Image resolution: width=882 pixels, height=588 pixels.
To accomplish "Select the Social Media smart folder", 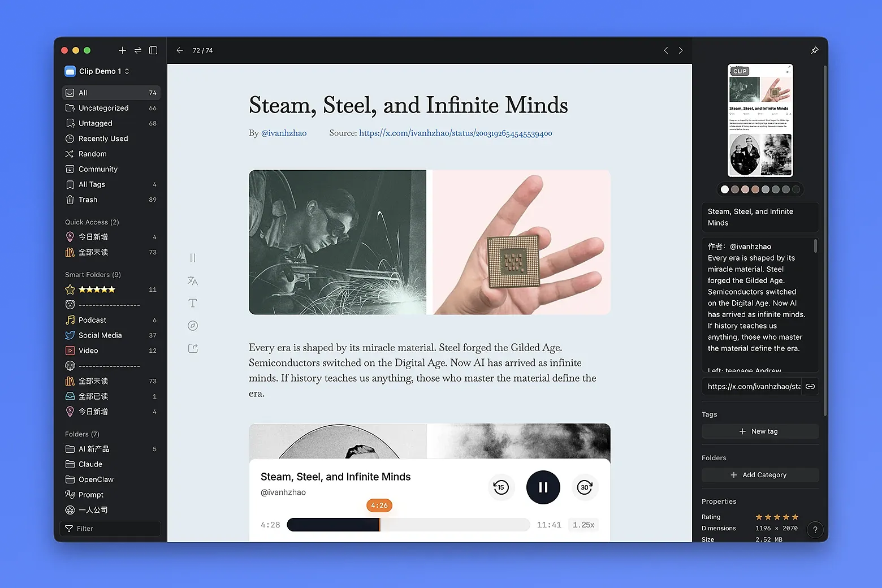I will click(100, 335).
